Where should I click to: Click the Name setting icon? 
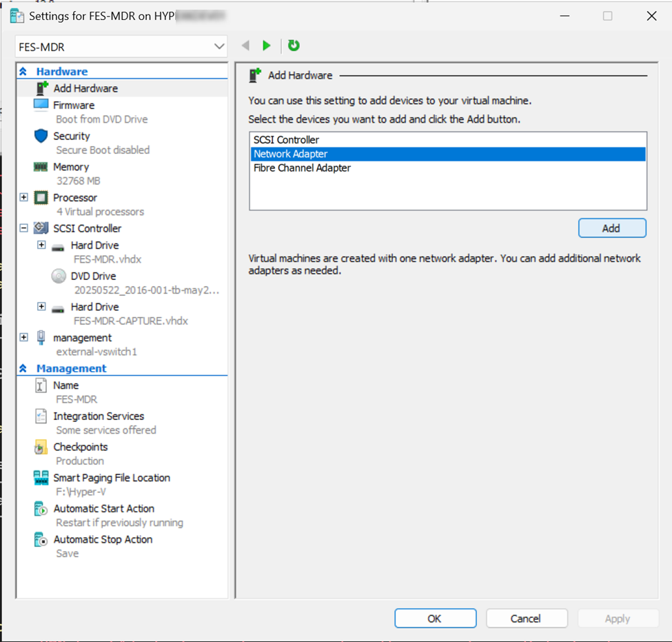(41, 385)
